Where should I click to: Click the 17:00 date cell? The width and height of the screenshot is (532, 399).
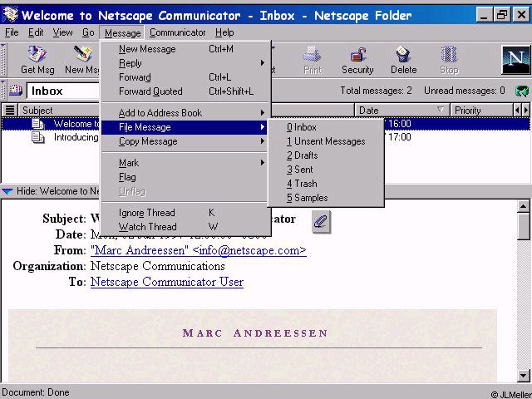[x=400, y=137]
